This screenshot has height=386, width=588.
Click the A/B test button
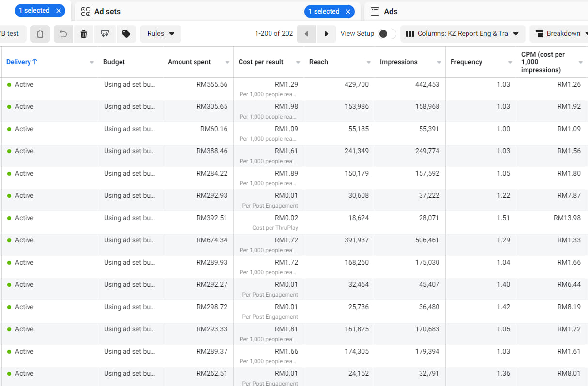[11, 34]
